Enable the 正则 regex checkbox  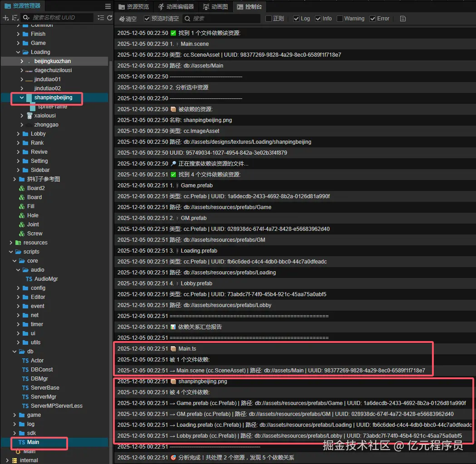pyautogui.click(x=268, y=19)
